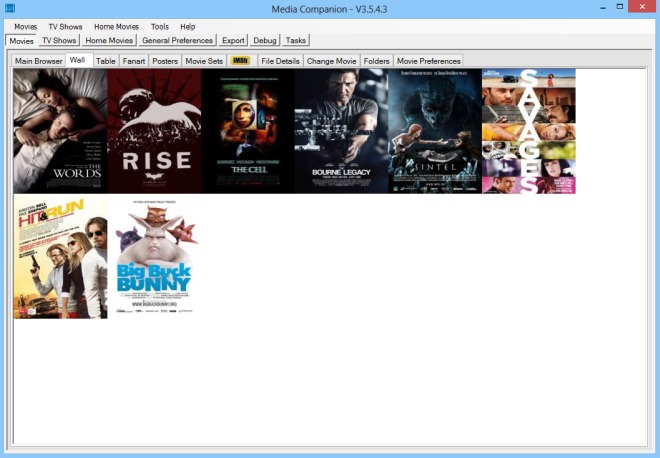Open the Movie Sets tab
This screenshot has width=660, height=458.
(x=204, y=61)
